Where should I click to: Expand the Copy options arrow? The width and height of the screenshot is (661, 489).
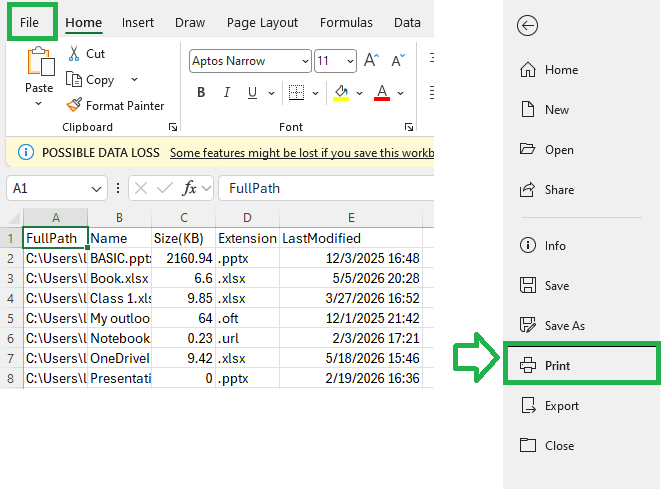[x=134, y=79]
